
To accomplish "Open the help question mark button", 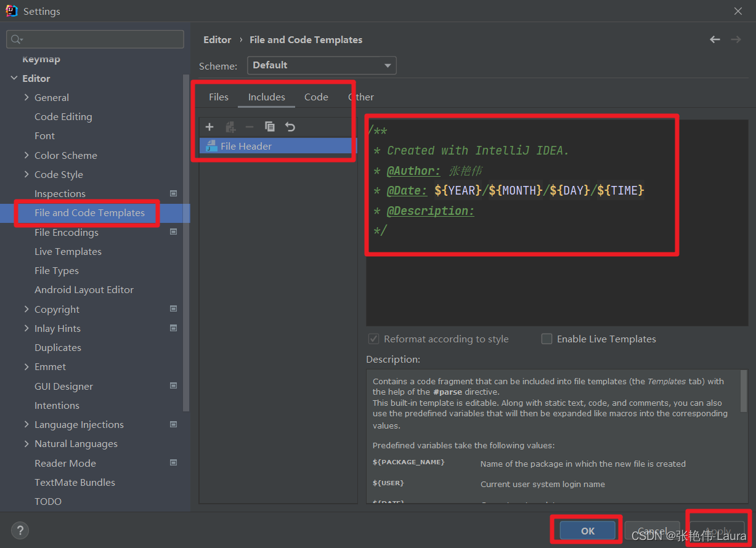I will 20,530.
